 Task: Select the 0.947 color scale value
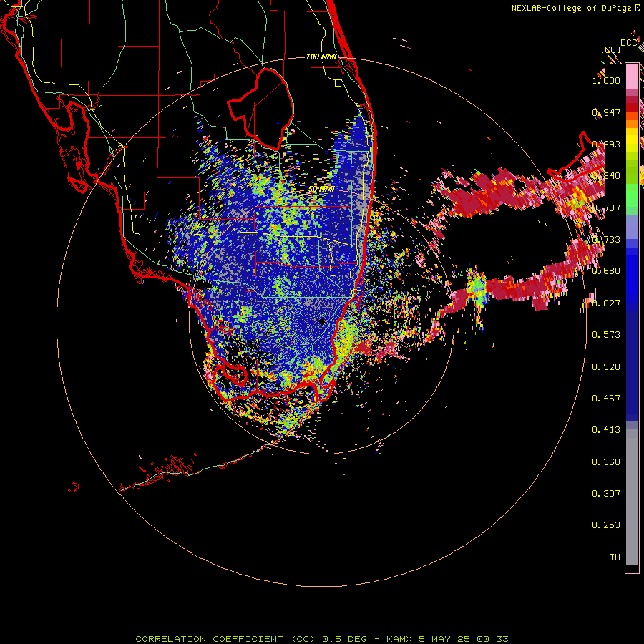[x=606, y=112]
